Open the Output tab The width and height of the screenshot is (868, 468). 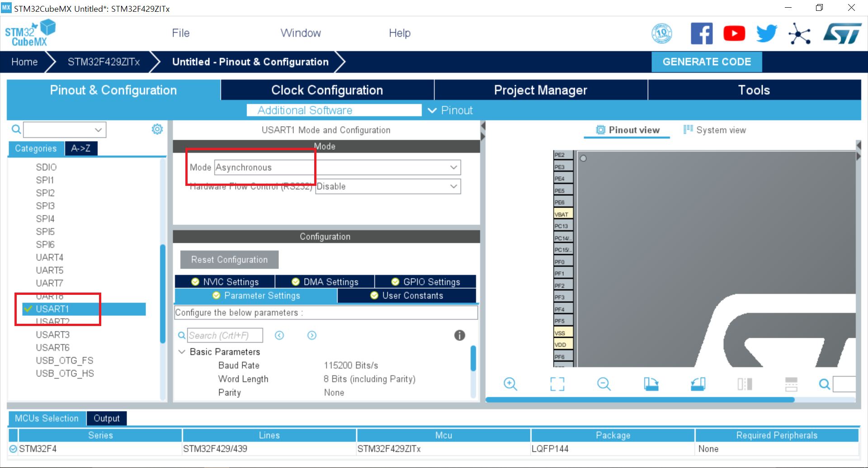pos(107,418)
